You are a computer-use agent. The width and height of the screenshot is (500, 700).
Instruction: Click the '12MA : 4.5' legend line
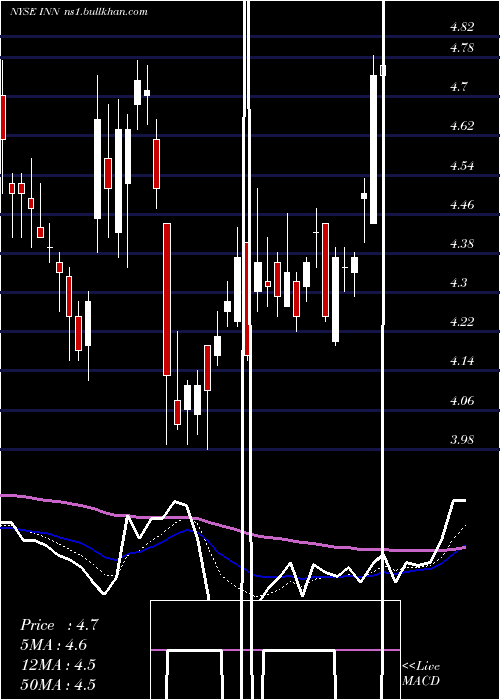[x=58, y=664]
